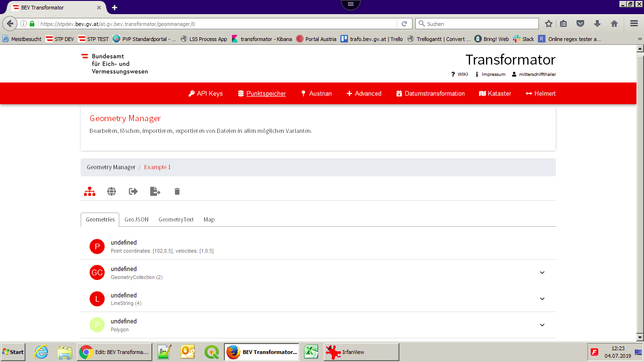Open Austrian in navigation bar

tap(316, 93)
